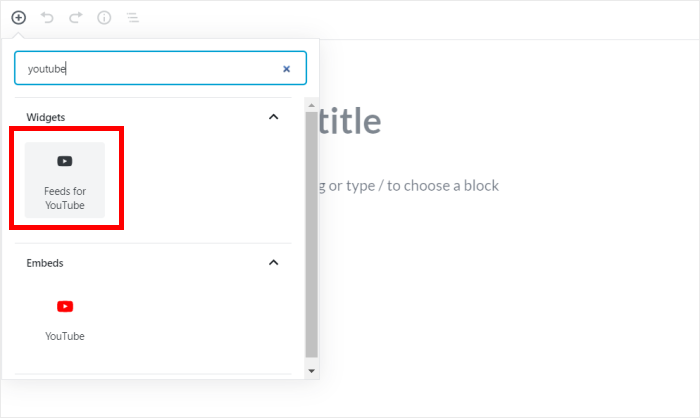Click the scrollbar down arrow
This screenshot has width=700, height=418.
pyautogui.click(x=311, y=370)
